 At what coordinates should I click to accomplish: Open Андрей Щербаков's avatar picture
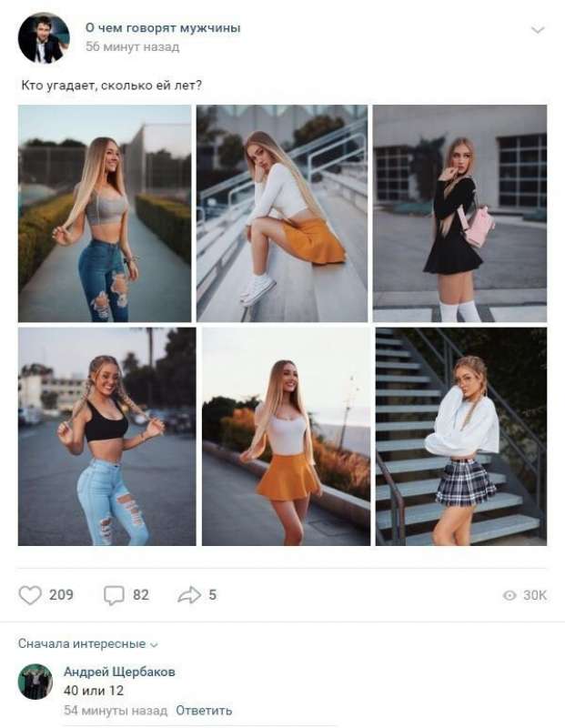point(35,682)
